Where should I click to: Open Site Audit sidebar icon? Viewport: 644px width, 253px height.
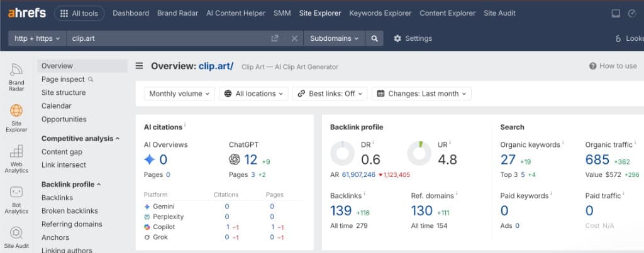16,238
